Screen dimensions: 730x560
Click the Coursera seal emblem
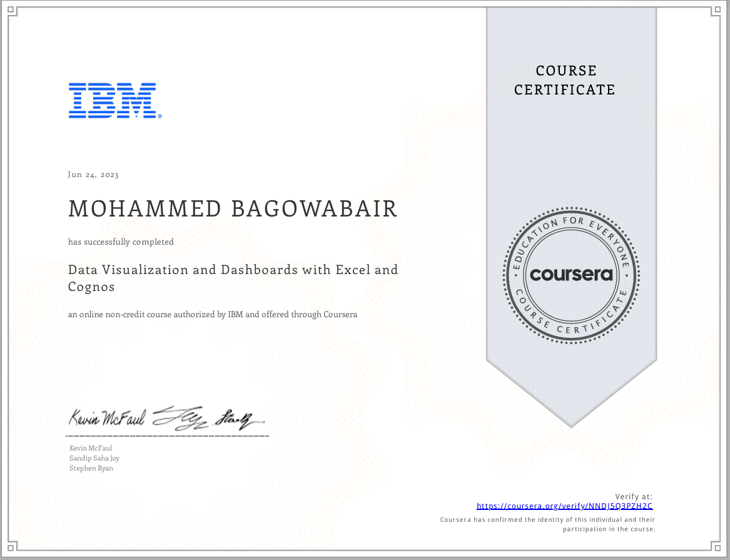pyautogui.click(x=571, y=275)
